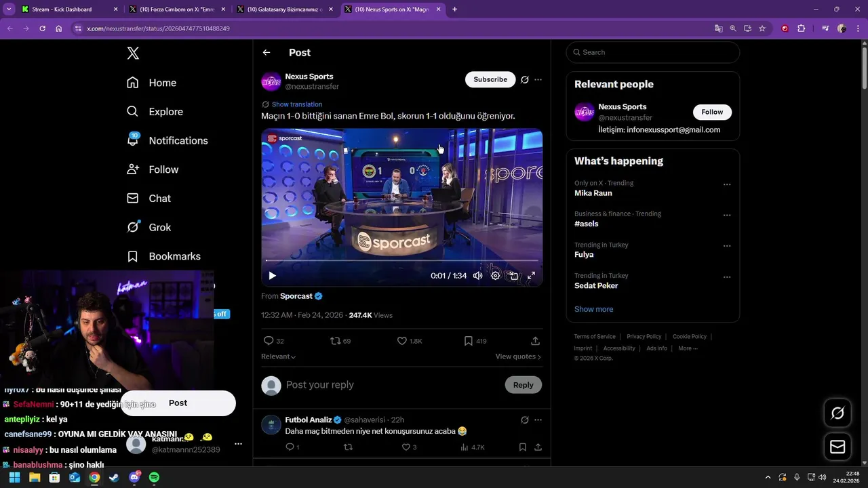The height and width of the screenshot is (488, 868).
Task: Open the floating Grok button
Action: pyautogui.click(x=837, y=413)
